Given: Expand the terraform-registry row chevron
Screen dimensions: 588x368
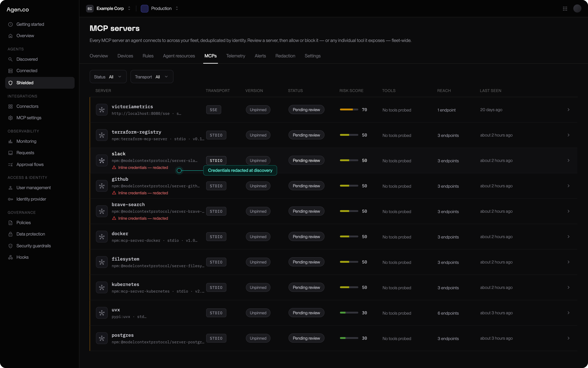Looking at the screenshot, I should [x=568, y=135].
